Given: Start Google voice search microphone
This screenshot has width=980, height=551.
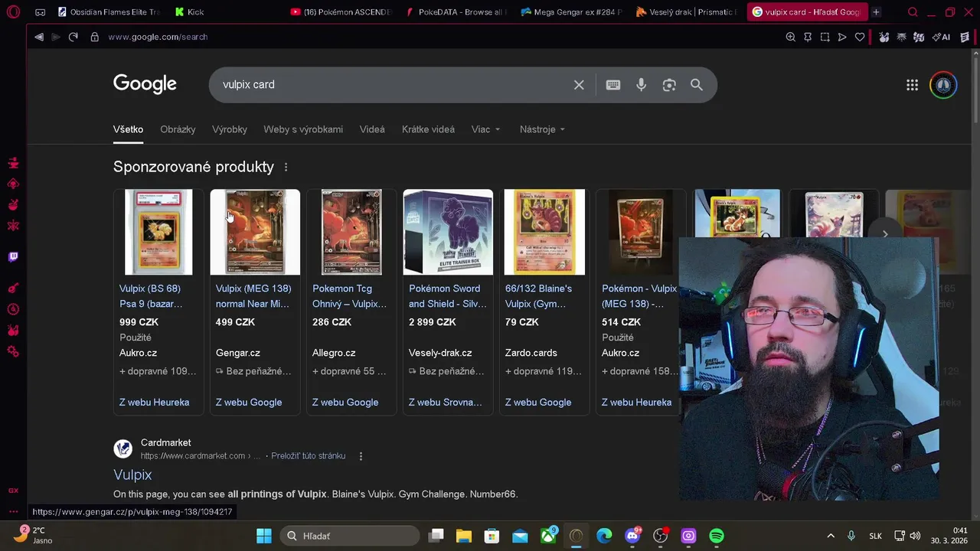Looking at the screenshot, I should [642, 85].
